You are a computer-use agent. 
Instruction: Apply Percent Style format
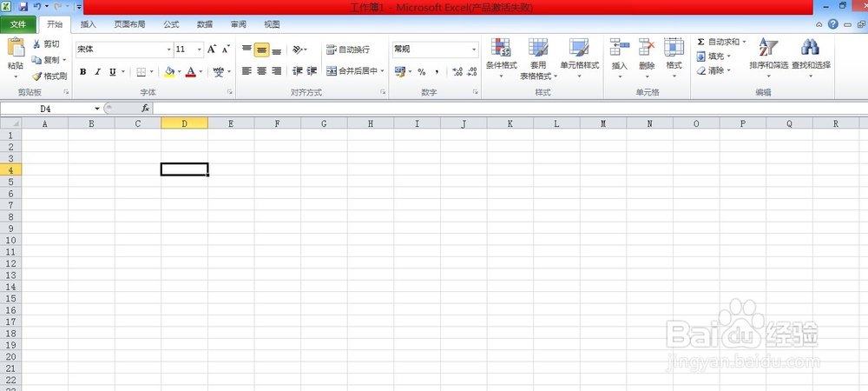tap(422, 71)
